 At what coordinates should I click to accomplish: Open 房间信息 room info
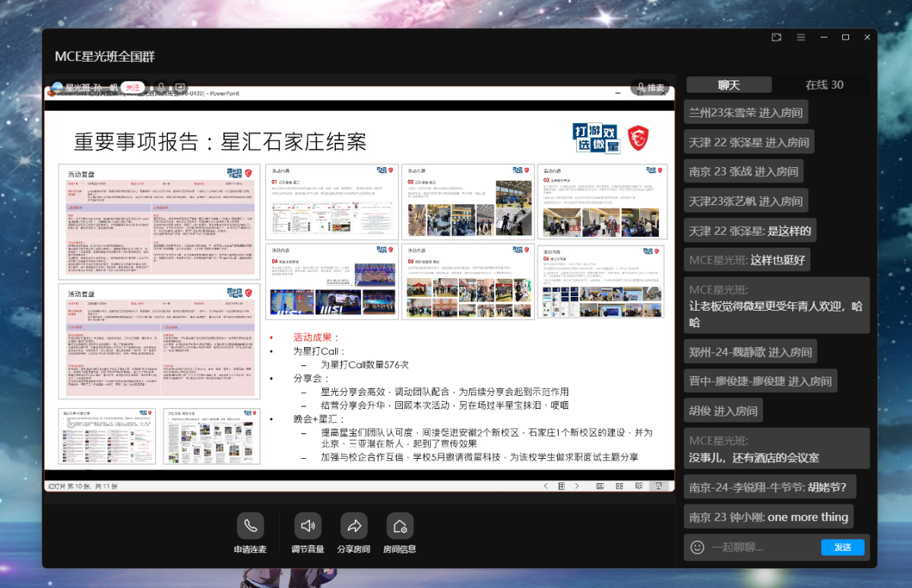pyautogui.click(x=400, y=526)
